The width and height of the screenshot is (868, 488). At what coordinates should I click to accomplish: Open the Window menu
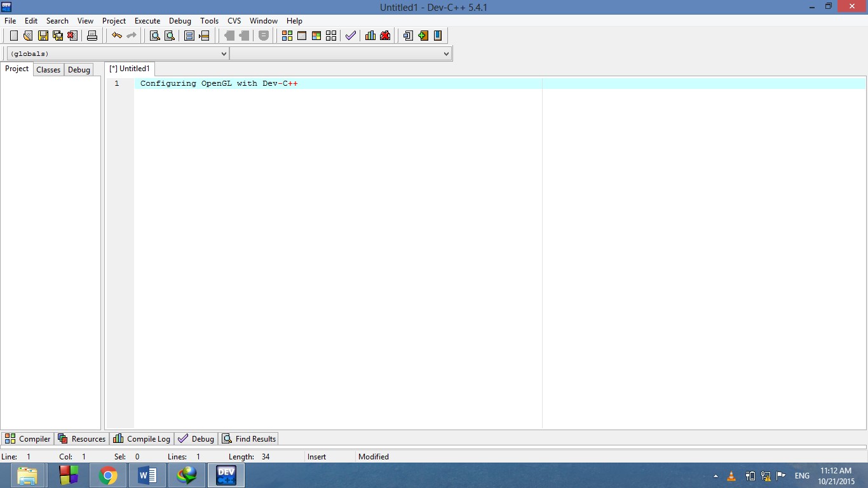[264, 21]
